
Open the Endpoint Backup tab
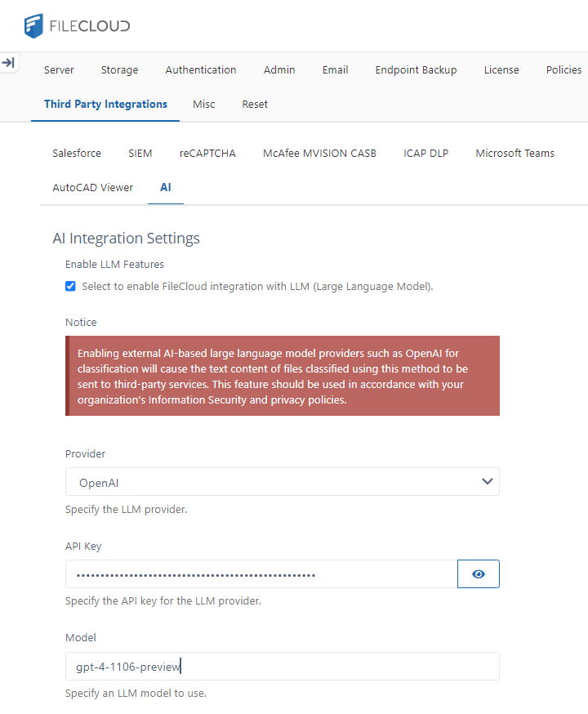pos(416,70)
